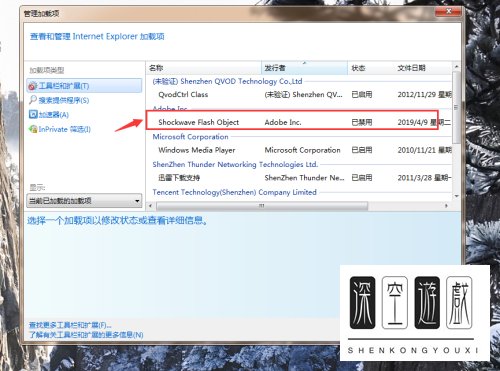Open Learn more about toolbars and extensions link
The width and height of the screenshot is (500, 371).
pos(86,335)
